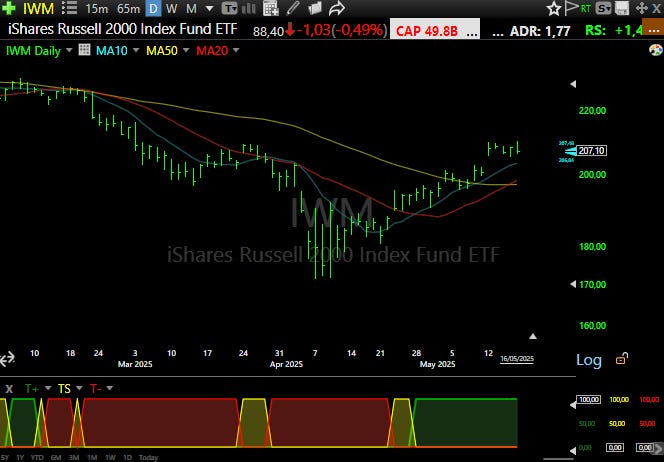
Task: Click the upper price scale triangle marker
Action: (573, 84)
